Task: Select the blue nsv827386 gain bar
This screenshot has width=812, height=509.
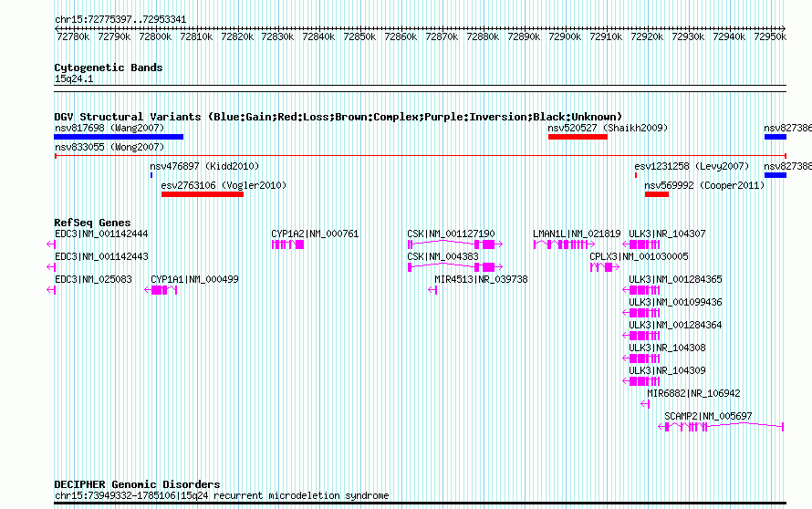Action: 776,137
